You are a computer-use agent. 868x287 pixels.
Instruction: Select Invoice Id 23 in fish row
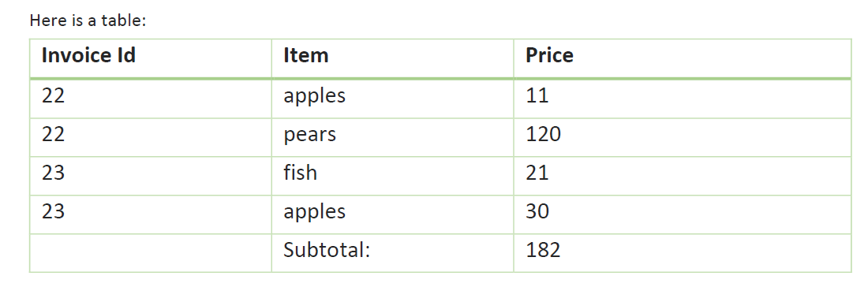coord(151,176)
